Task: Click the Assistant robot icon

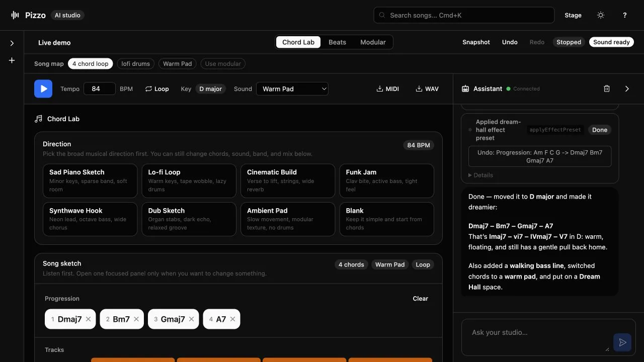Action: [465, 88]
